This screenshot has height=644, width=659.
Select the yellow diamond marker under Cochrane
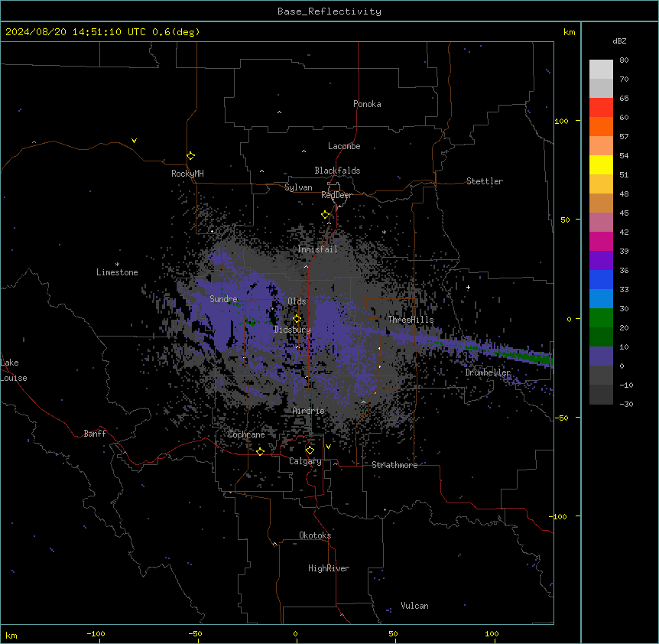click(260, 452)
